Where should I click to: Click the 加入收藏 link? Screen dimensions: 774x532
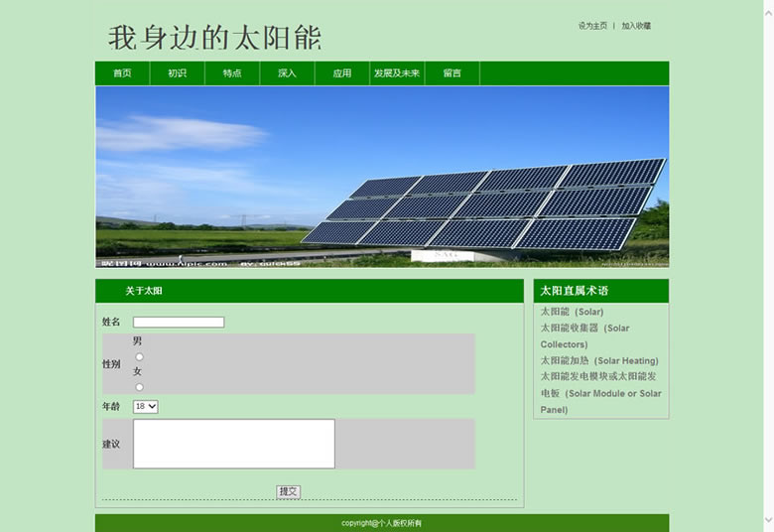tap(636, 26)
